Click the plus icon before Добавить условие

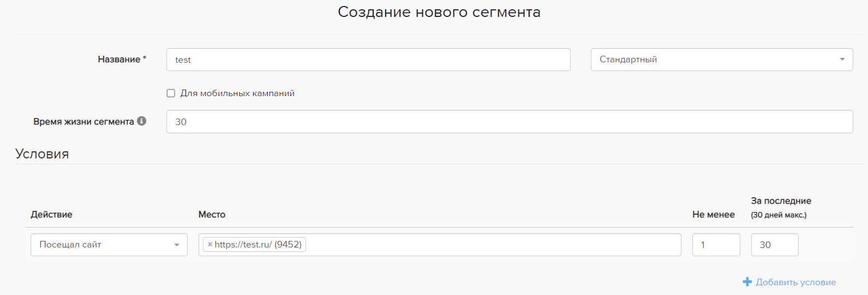click(747, 282)
